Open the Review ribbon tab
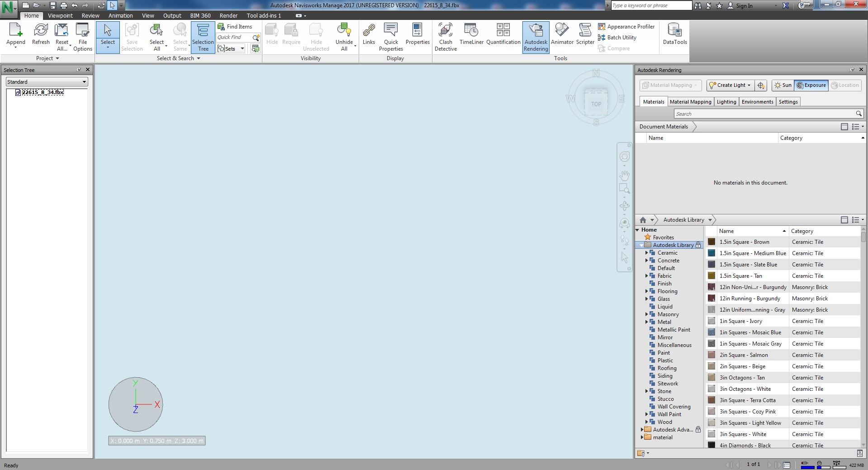This screenshot has height=470, width=868. tap(90, 15)
